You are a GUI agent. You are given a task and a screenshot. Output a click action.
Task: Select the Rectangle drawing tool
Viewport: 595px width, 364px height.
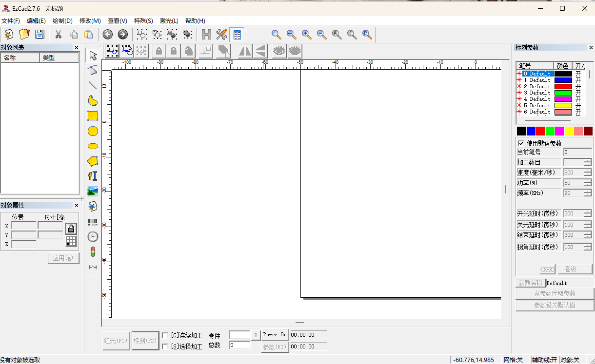point(93,116)
